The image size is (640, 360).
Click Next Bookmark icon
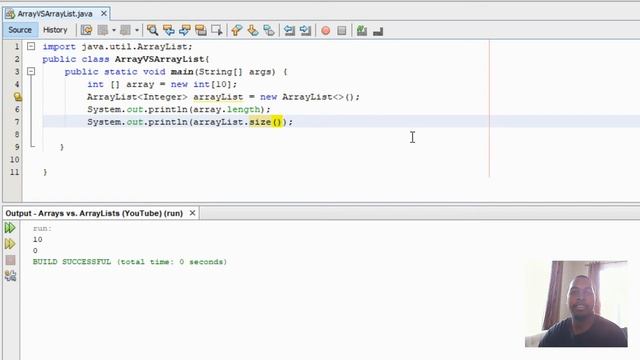[x=253, y=30]
